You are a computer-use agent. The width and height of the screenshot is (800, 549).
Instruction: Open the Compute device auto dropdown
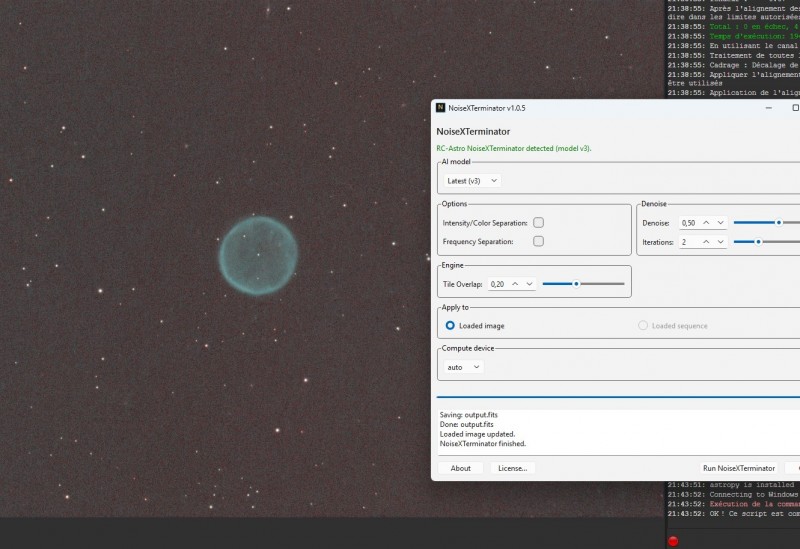[x=463, y=367]
